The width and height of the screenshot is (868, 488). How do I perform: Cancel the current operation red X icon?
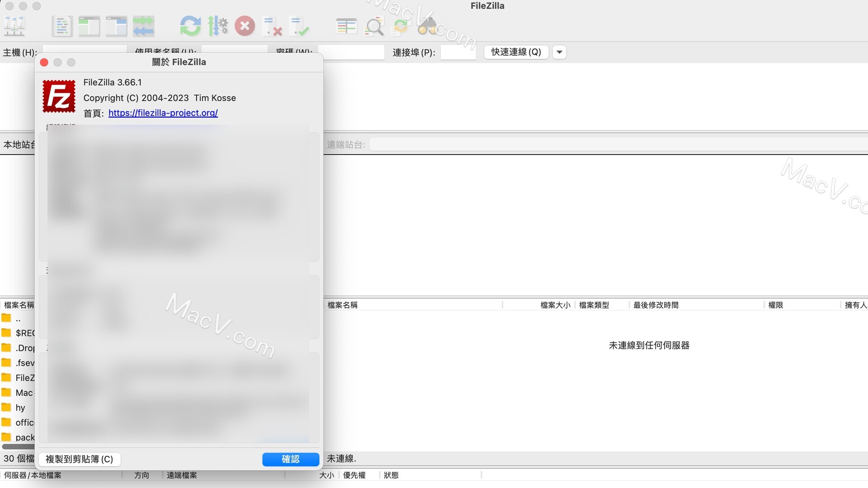(245, 26)
